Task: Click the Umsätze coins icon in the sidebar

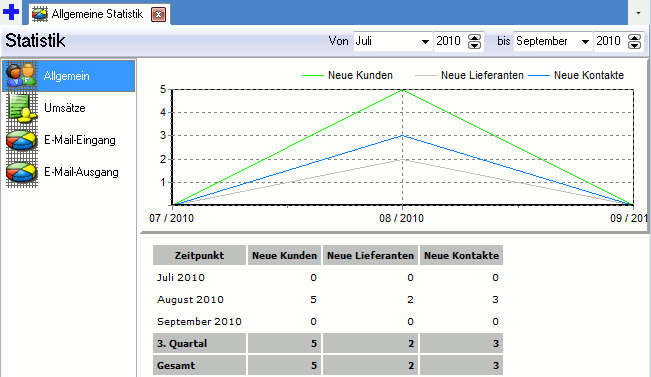Action: click(22, 108)
